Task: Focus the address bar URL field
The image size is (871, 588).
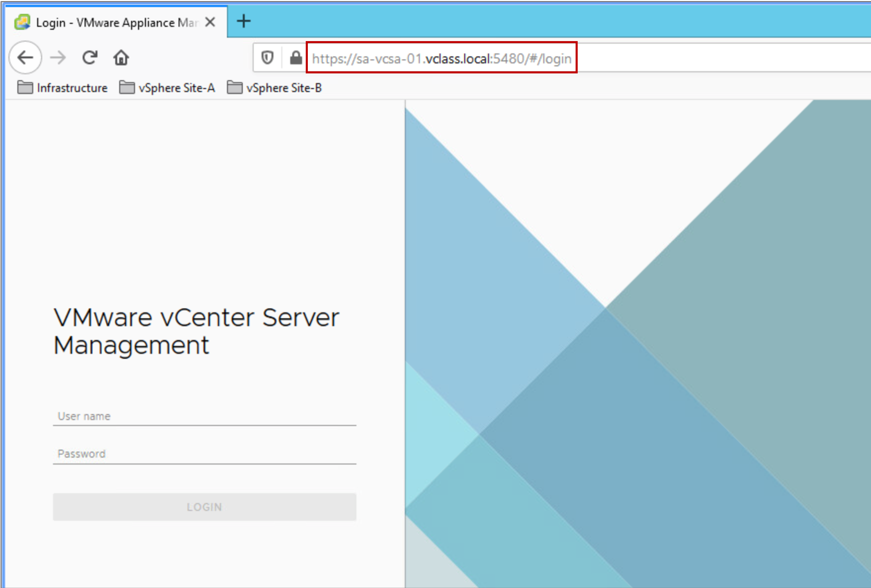Action: [442, 58]
